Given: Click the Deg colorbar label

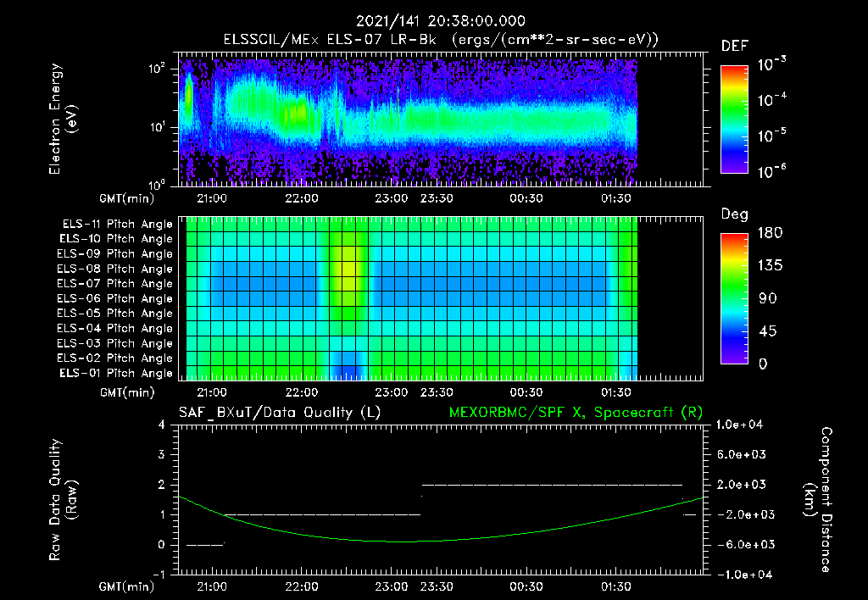Looking at the screenshot, I should tap(735, 214).
